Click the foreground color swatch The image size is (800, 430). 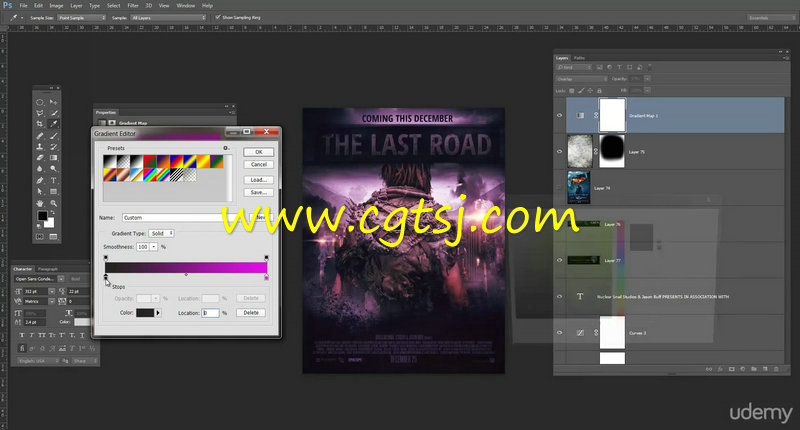pos(43,216)
